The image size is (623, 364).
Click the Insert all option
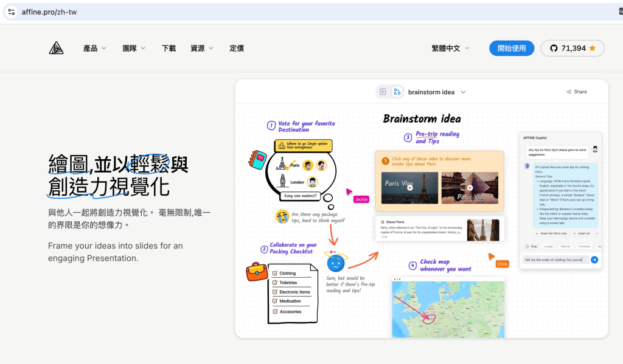582,233
